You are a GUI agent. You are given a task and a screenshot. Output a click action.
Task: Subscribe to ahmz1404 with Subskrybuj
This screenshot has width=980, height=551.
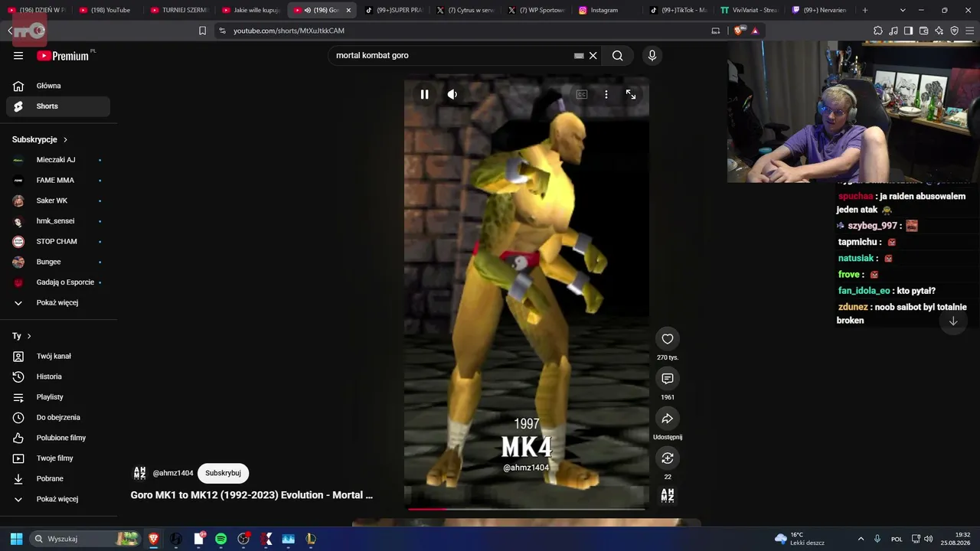223,473
